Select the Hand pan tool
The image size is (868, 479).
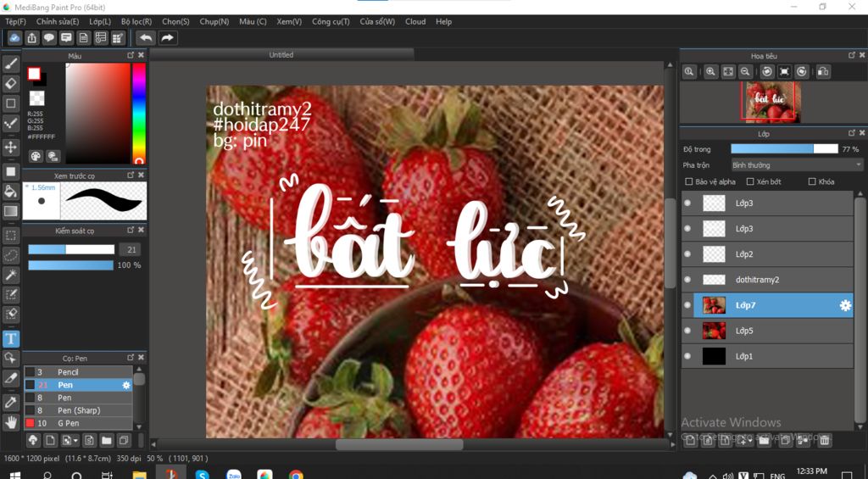pyautogui.click(x=10, y=422)
